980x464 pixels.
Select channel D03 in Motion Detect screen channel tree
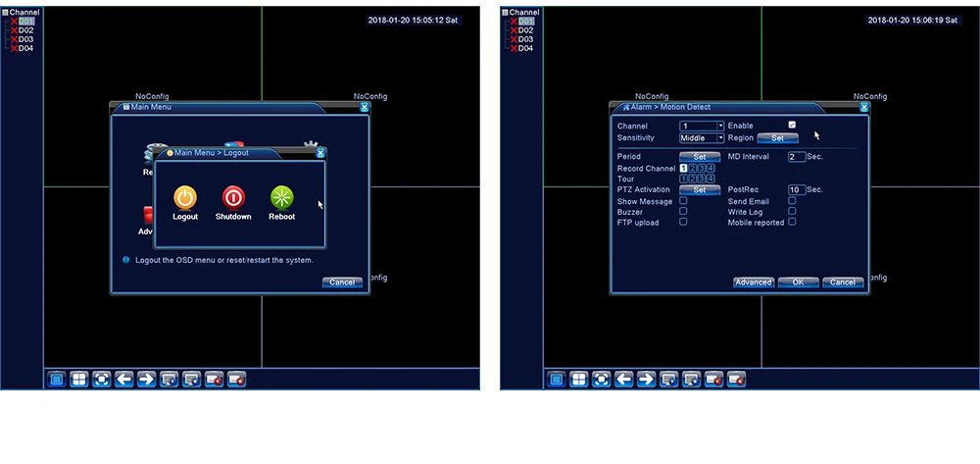526,39
